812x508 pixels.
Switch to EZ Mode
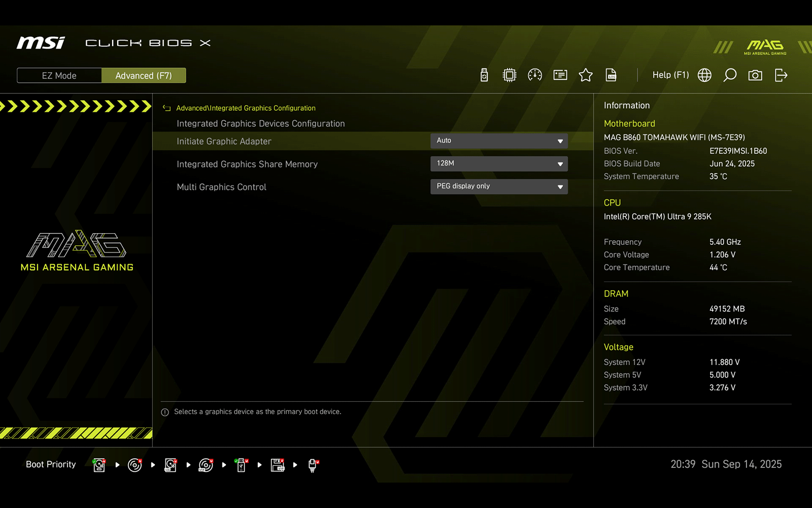[x=59, y=76]
